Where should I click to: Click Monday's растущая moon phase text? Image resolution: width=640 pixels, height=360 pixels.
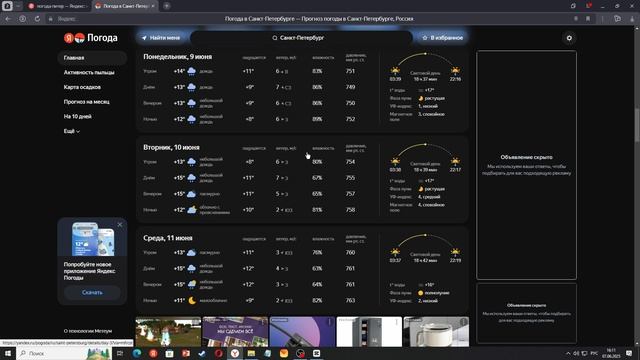tap(434, 98)
